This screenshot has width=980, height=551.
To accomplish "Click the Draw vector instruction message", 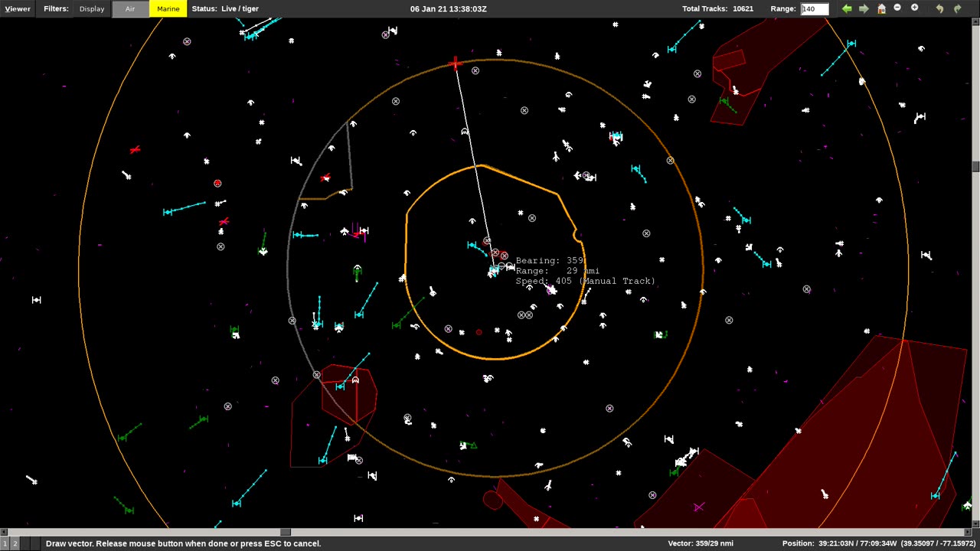I will (x=183, y=543).
